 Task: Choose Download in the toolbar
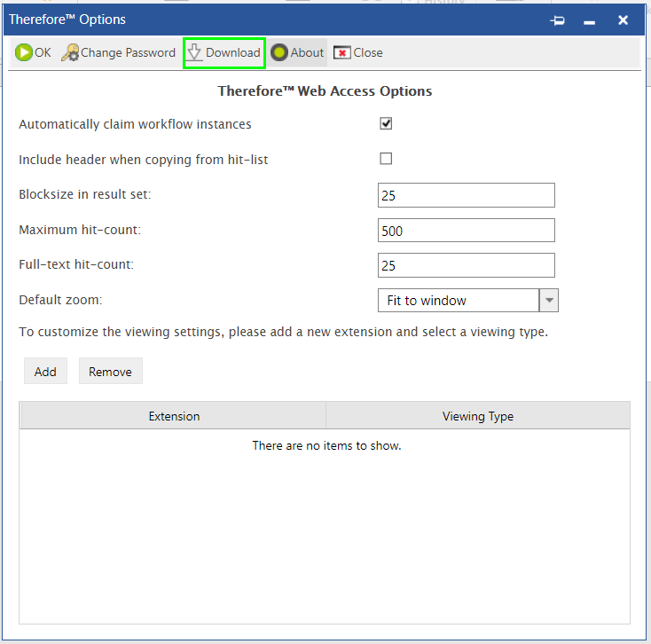(x=224, y=52)
